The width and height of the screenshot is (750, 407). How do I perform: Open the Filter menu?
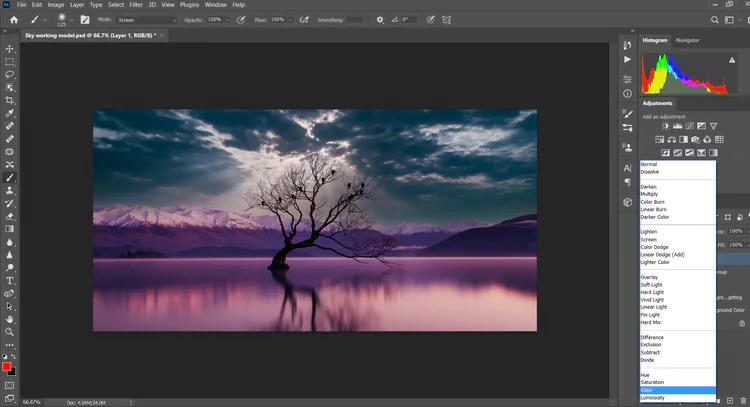(x=138, y=5)
